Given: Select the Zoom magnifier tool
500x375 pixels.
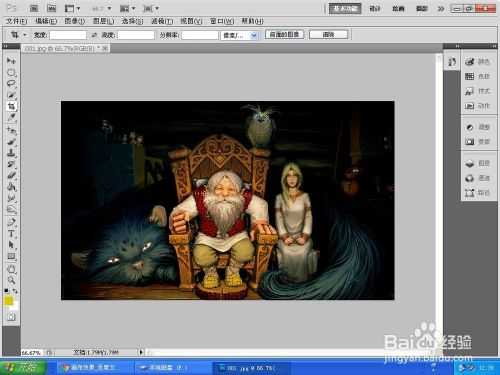Looking at the screenshot, I should [11, 280].
